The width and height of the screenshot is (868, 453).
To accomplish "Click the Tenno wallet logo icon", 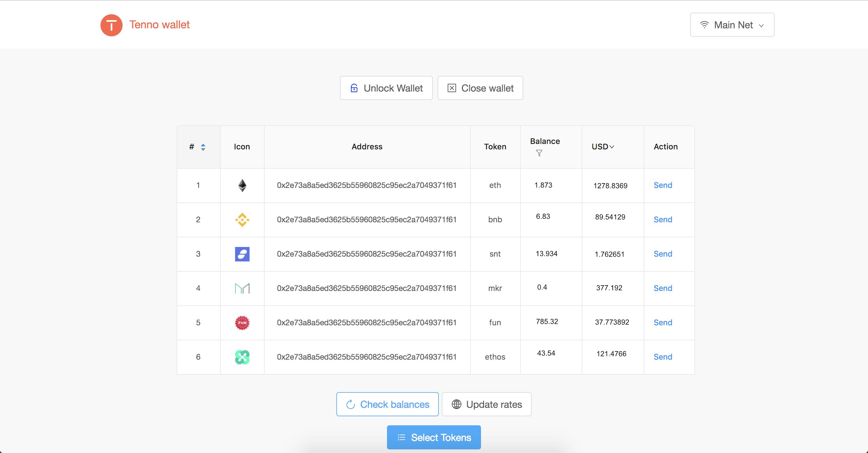I will pyautogui.click(x=111, y=25).
